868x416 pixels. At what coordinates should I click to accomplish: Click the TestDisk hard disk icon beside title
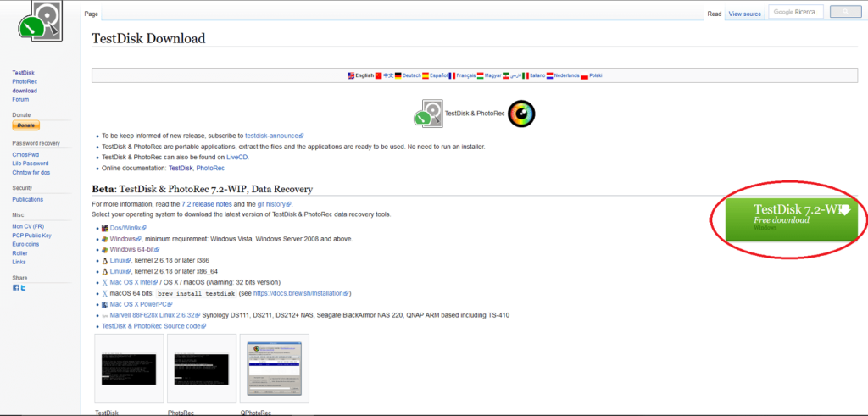click(x=428, y=114)
